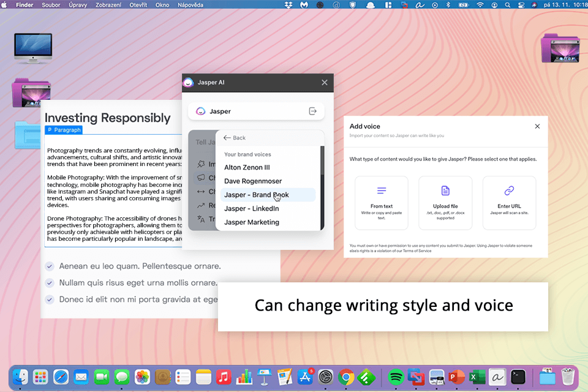The height and width of the screenshot is (392, 588).
Task: Open Excel from the dock
Action: [477, 377]
